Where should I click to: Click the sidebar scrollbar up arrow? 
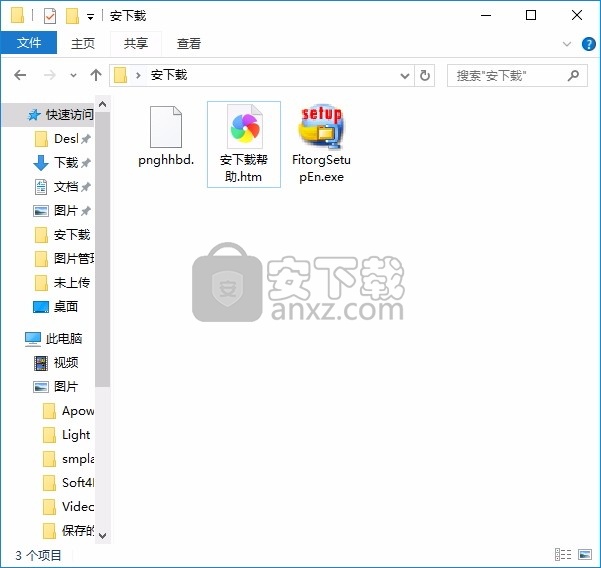click(x=102, y=104)
